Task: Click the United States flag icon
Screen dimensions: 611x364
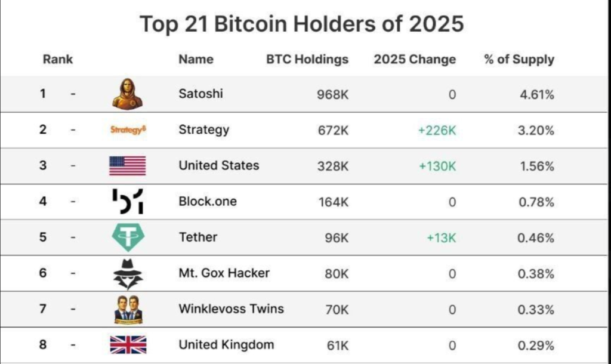Action: [127, 165]
